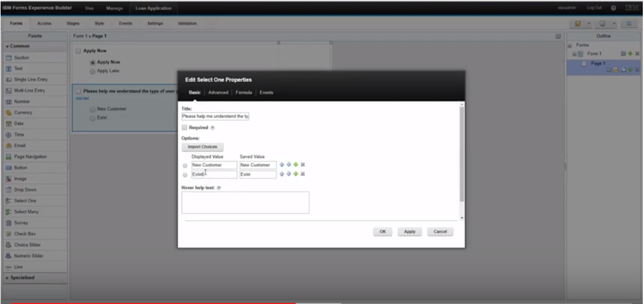Click the toolbar button right of the preview dropdown
This screenshot has width=644, height=304.
tap(628, 24)
